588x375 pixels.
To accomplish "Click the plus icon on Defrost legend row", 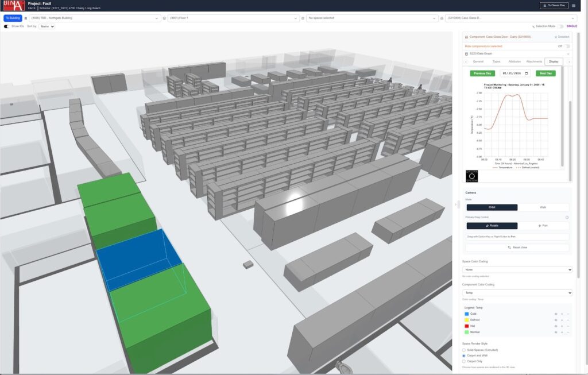I will (x=562, y=320).
